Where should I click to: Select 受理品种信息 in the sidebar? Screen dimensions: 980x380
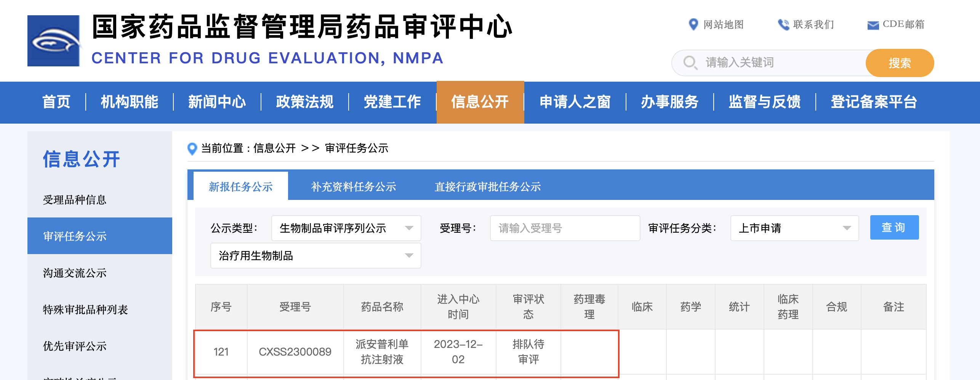75,200
